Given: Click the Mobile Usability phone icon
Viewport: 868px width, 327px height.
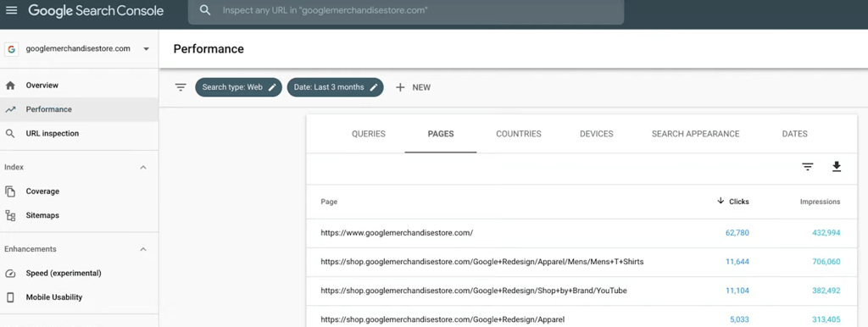Looking at the screenshot, I should click(x=10, y=297).
